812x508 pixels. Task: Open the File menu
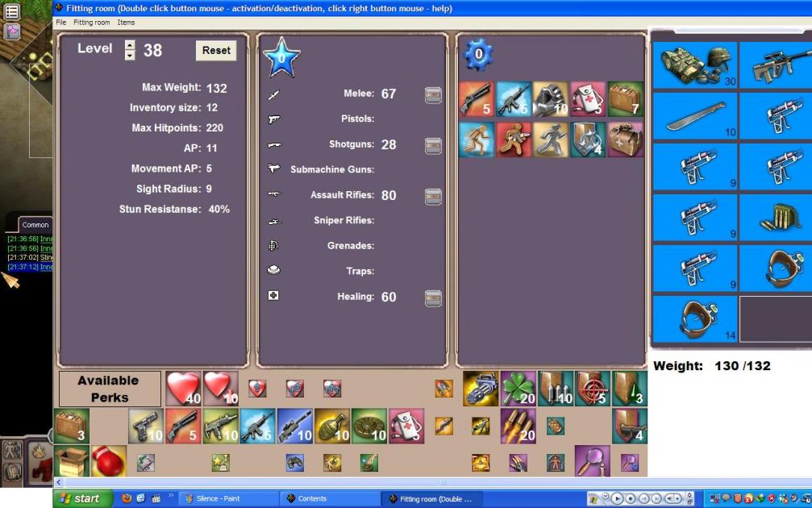point(61,23)
